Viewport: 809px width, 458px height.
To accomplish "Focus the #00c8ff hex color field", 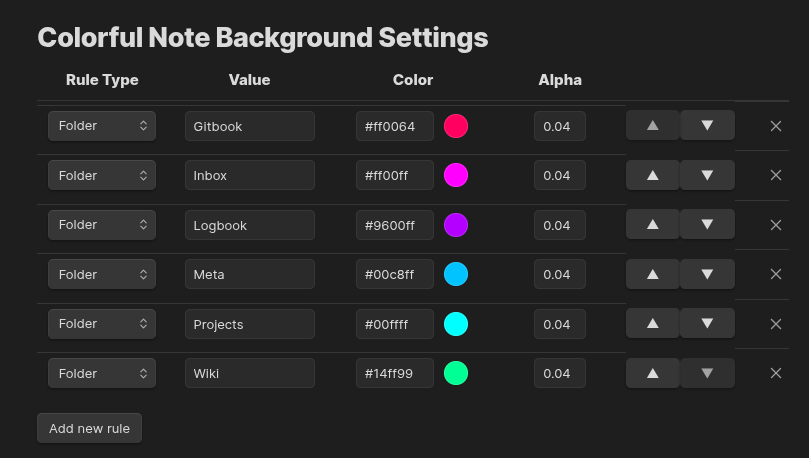I will [395, 274].
